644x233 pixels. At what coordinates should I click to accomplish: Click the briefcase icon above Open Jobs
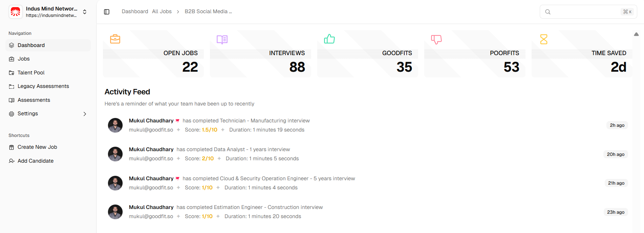[115, 39]
